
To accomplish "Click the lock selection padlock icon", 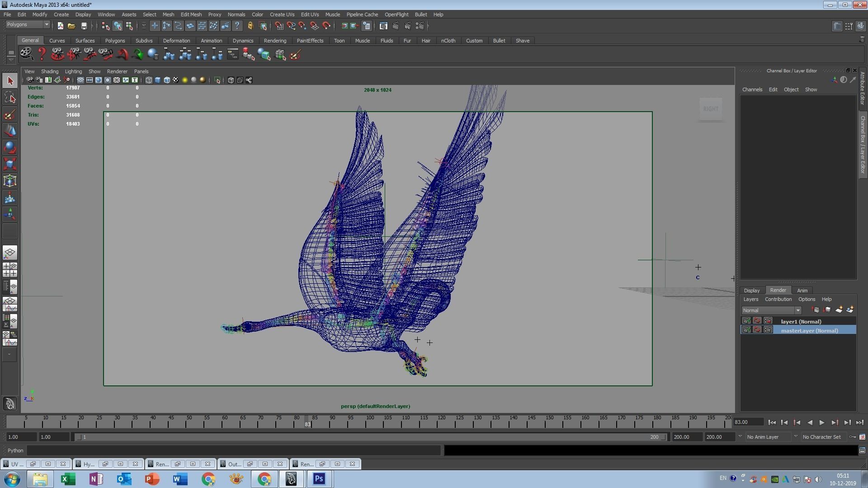I will pos(250,26).
